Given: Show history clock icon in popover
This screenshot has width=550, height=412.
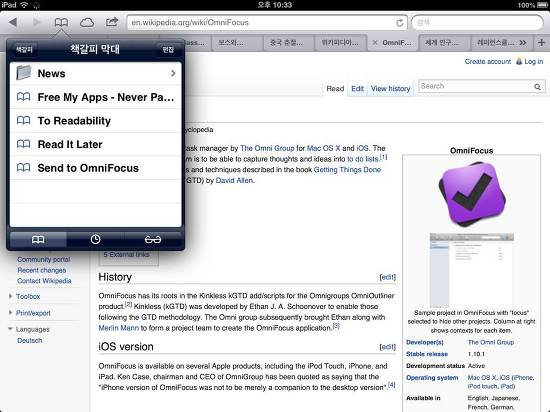Looking at the screenshot, I should [x=95, y=239].
